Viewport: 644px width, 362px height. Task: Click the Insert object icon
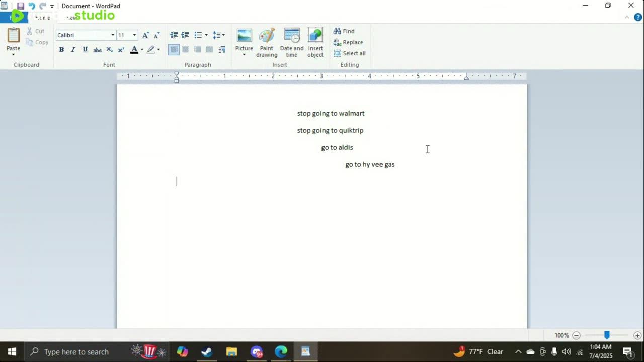315,36
